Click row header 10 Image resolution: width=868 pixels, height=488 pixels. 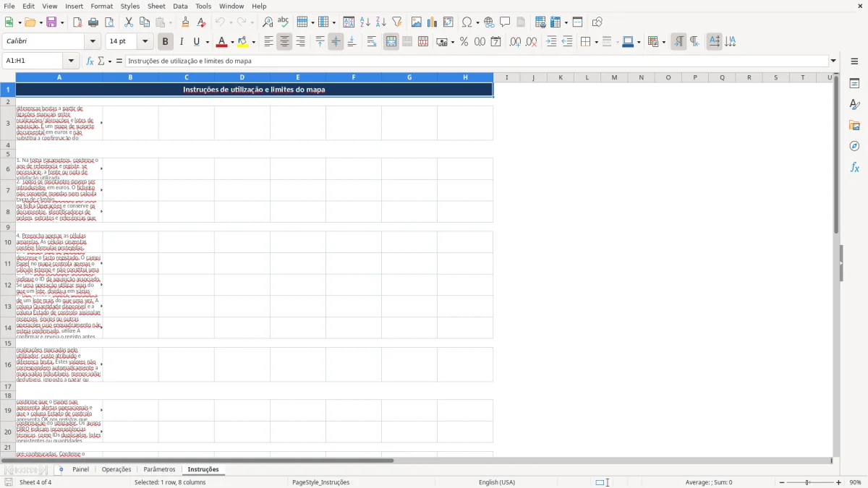[x=8, y=242]
